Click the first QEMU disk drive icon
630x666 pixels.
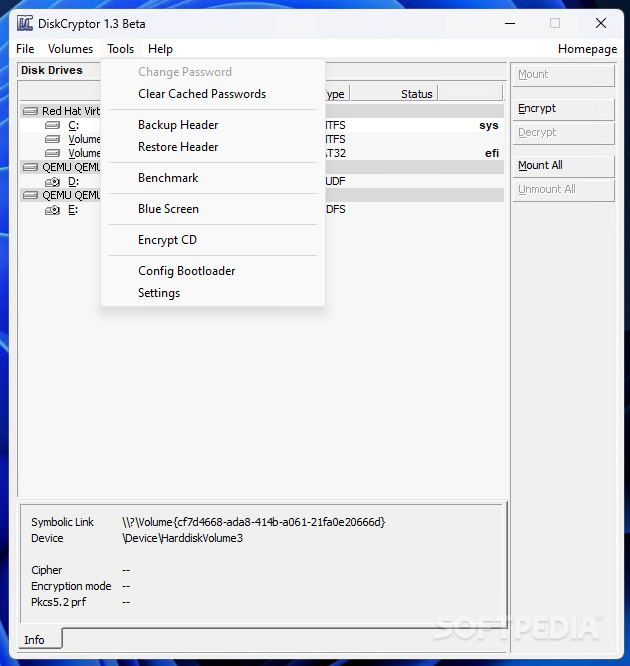click(30, 167)
